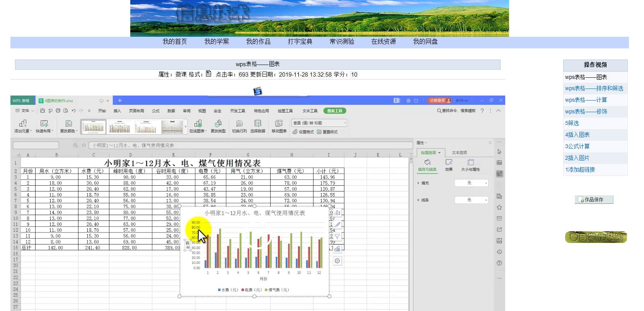This screenshot has height=311, width=644.
Task: Expand the 填充 section triangle
Action: [x=418, y=183]
